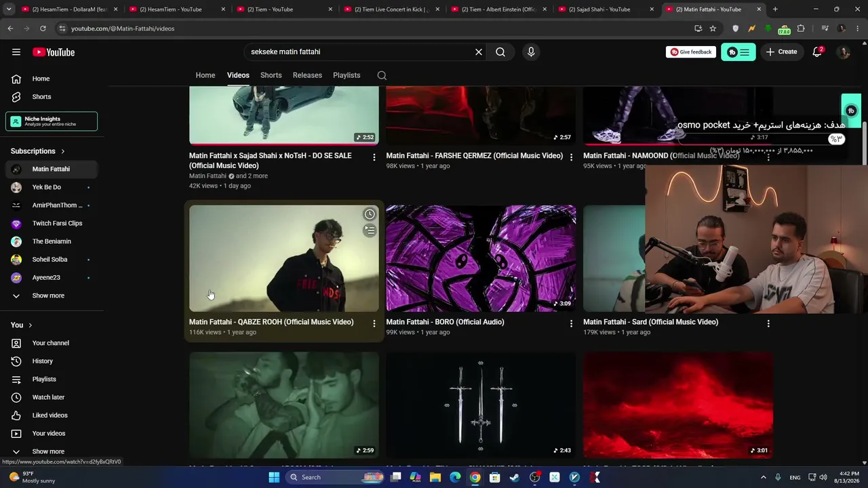Screen dimensions: 868x488
Task: Open options menu for the BORO audio
Action: pos(571,324)
